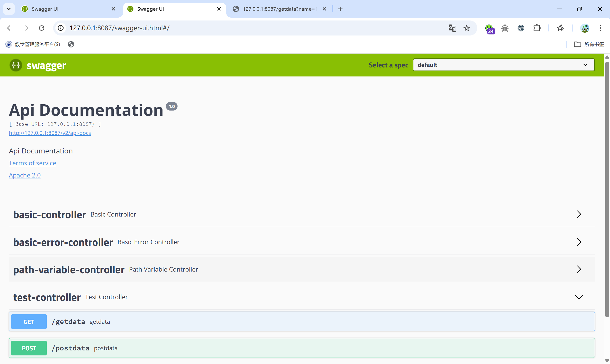Click the browser reload button
The height and width of the screenshot is (364, 610).
(42, 28)
